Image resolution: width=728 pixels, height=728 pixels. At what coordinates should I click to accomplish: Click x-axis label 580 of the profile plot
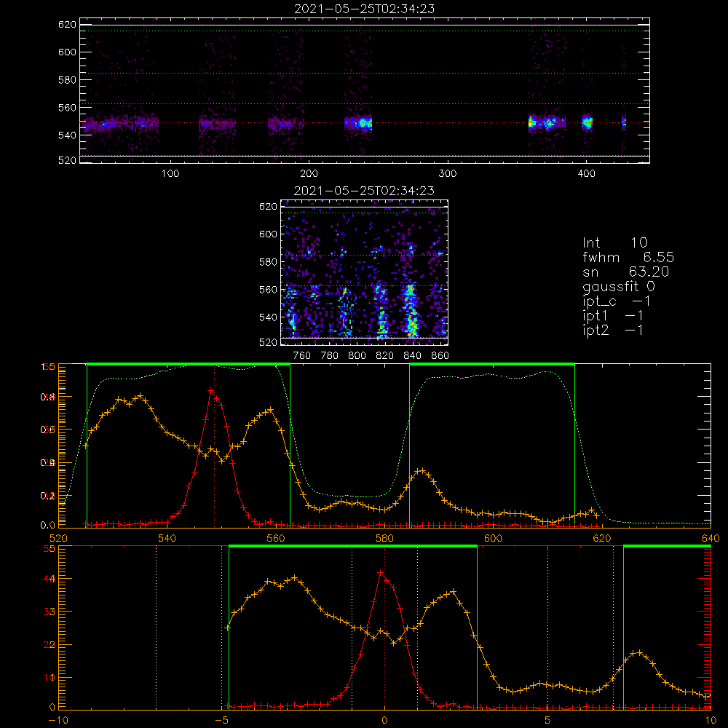[x=384, y=538]
